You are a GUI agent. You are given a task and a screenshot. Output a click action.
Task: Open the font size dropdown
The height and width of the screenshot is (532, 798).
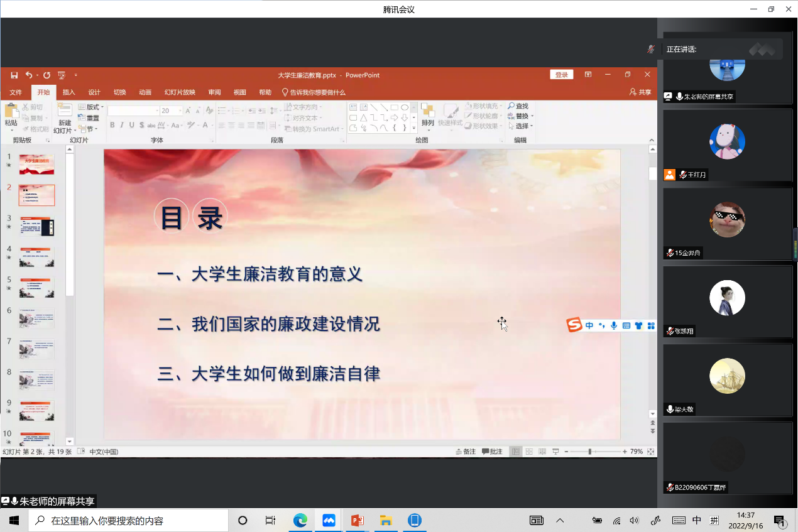180,111
